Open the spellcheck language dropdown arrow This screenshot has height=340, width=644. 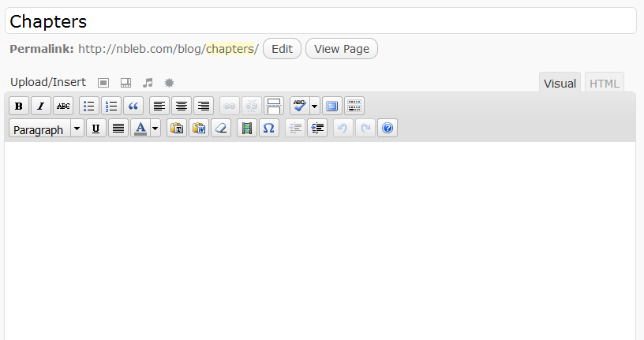click(x=315, y=106)
